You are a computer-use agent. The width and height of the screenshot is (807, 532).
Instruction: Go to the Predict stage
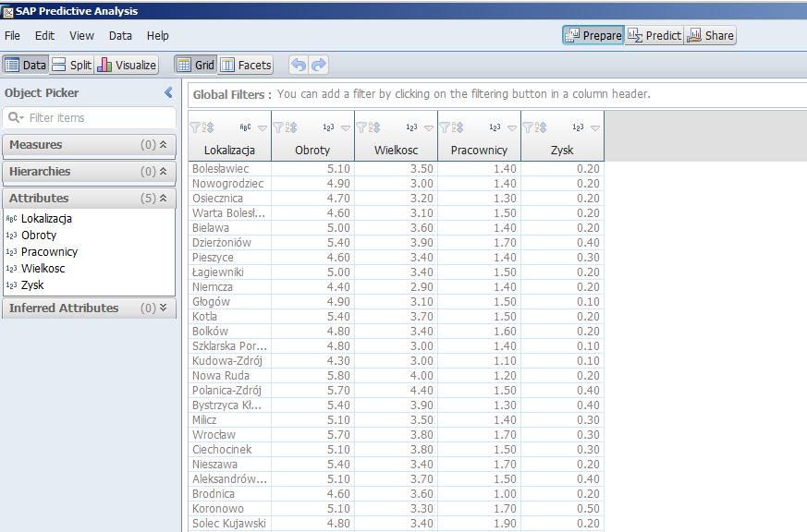(654, 35)
